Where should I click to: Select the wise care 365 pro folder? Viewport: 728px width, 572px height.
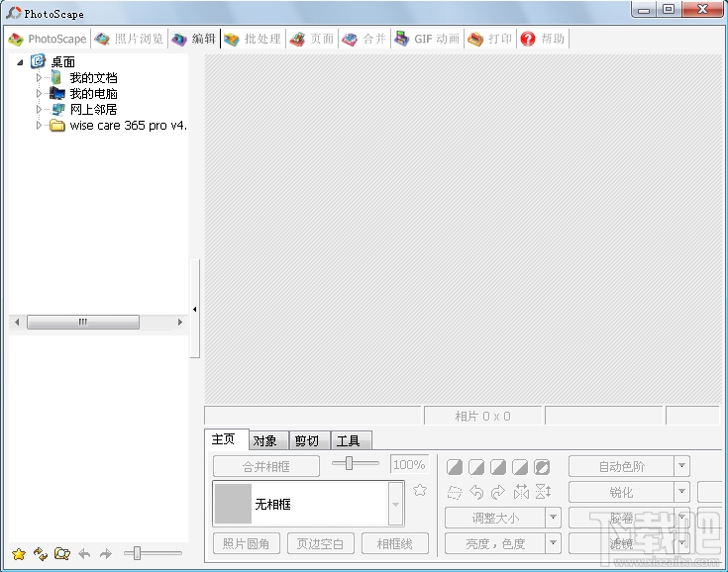point(128,126)
